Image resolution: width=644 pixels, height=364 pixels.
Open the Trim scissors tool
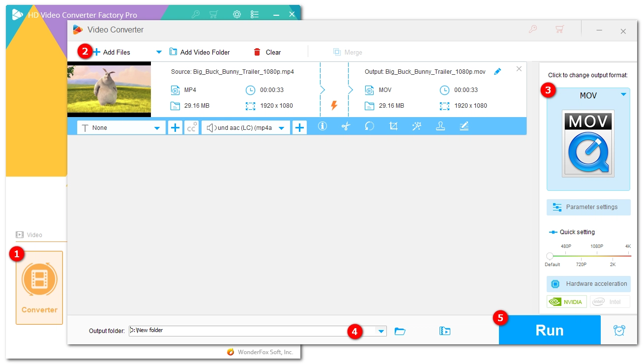point(346,126)
